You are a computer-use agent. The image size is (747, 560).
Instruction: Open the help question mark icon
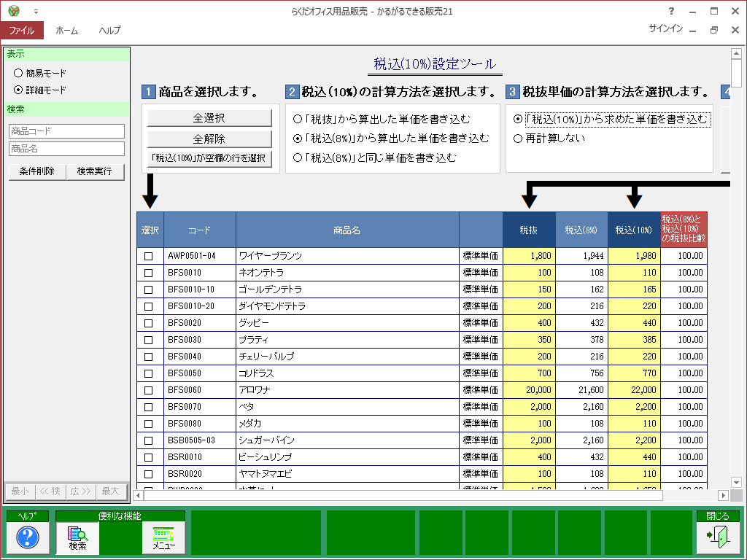click(x=28, y=537)
